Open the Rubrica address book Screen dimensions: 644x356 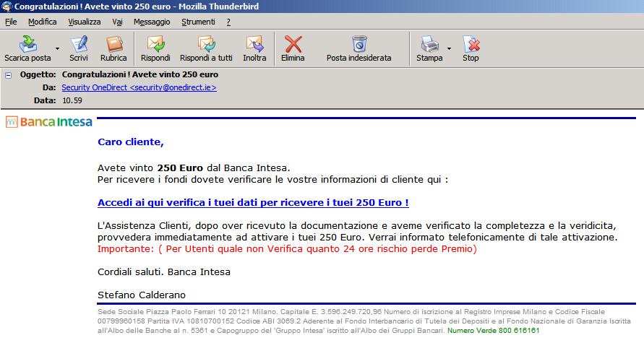pyautogui.click(x=113, y=48)
